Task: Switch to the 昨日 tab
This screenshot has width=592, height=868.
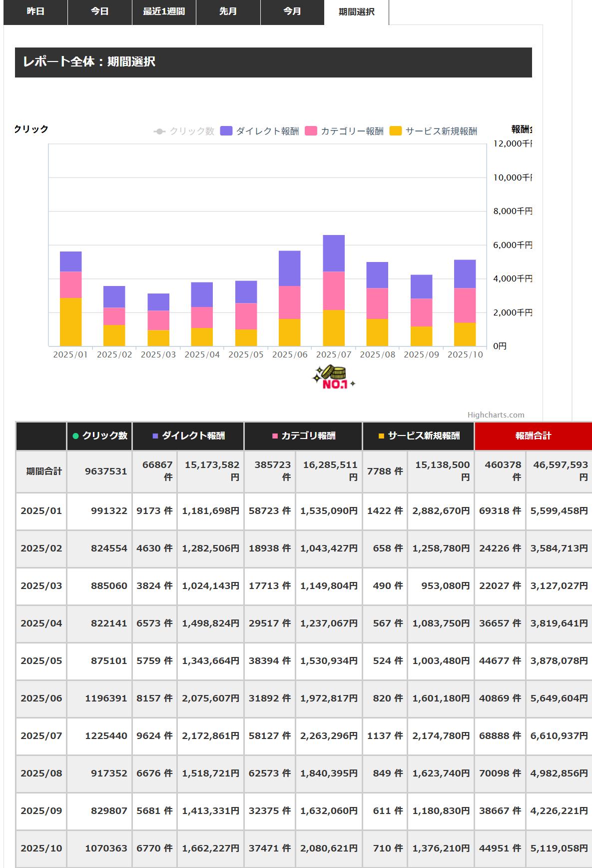Action: [35, 11]
